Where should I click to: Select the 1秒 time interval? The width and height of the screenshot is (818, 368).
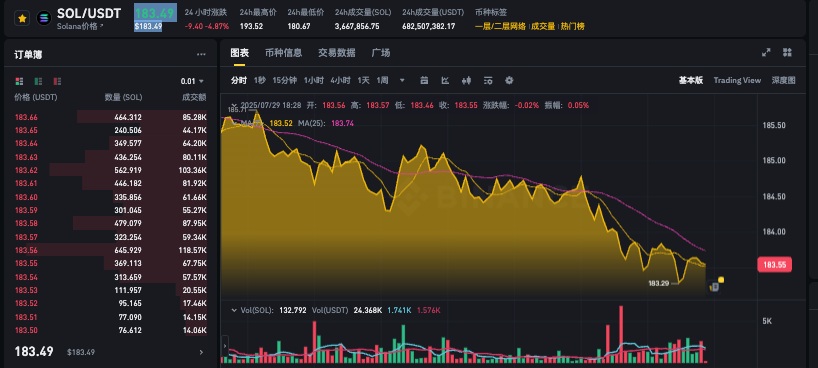[260, 80]
